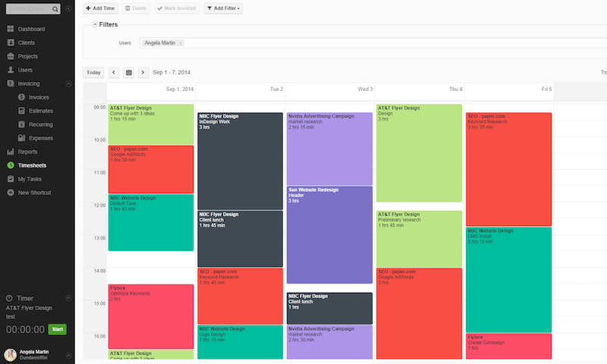Click the green Timesheets clock icon
Image resolution: width=607 pixels, height=364 pixels.
(x=11, y=165)
